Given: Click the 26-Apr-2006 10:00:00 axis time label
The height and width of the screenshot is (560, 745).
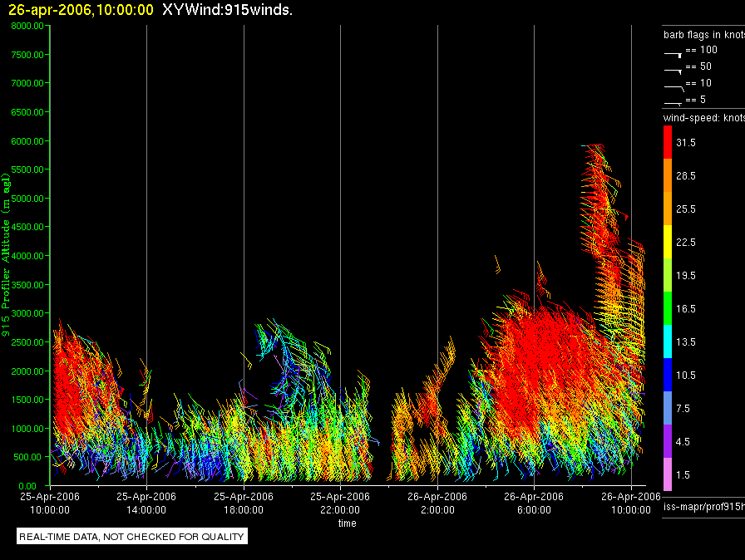Looking at the screenshot, I should [631, 503].
